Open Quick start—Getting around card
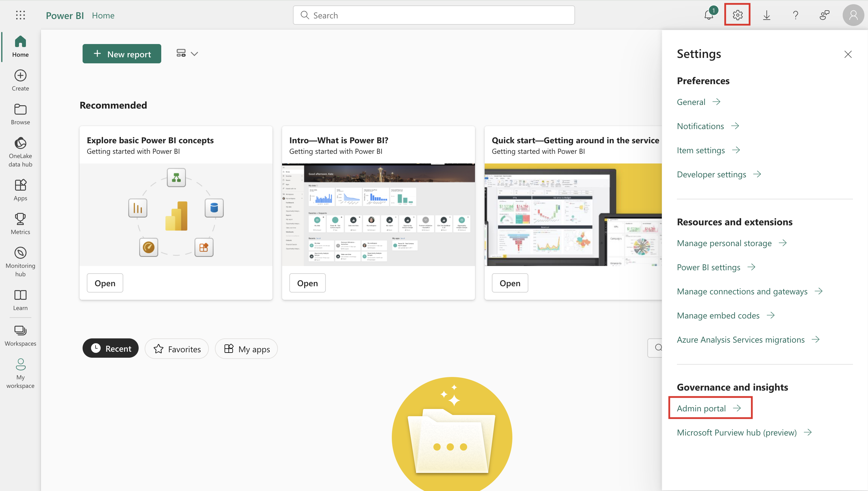Screen dimensions: 868x491 tap(510, 283)
